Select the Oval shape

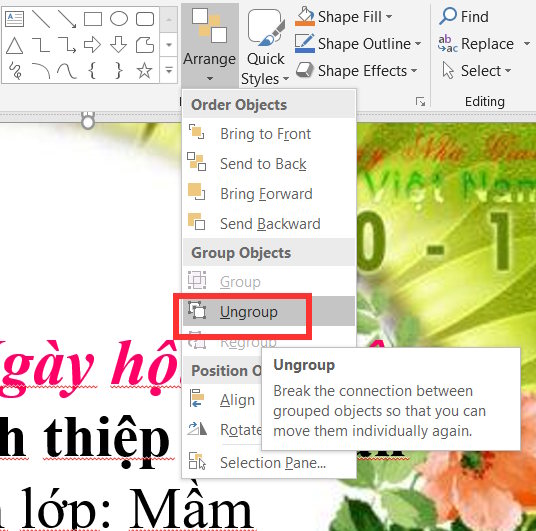pyautogui.click(x=119, y=19)
